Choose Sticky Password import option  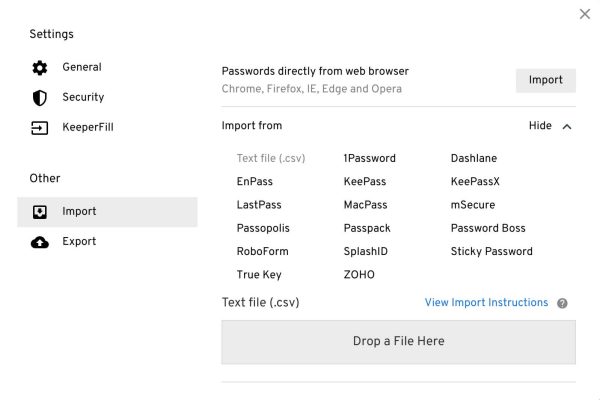[x=491, y=251]
